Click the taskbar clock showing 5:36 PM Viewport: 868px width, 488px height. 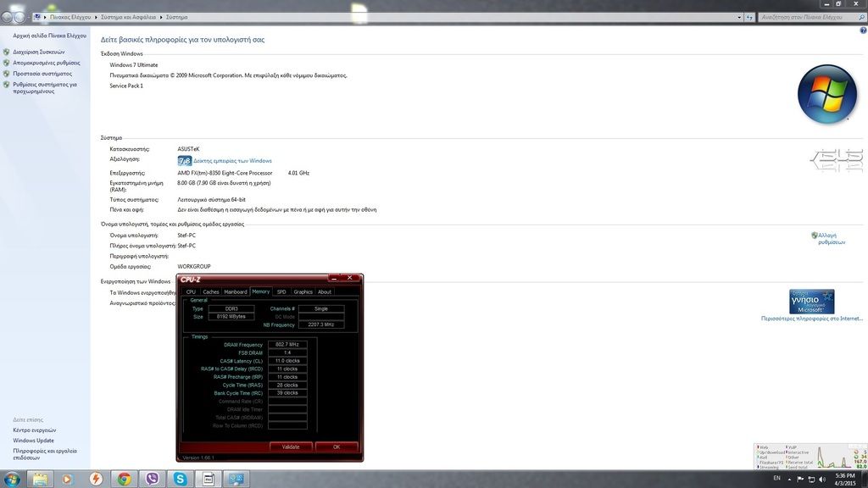(845, 480)
